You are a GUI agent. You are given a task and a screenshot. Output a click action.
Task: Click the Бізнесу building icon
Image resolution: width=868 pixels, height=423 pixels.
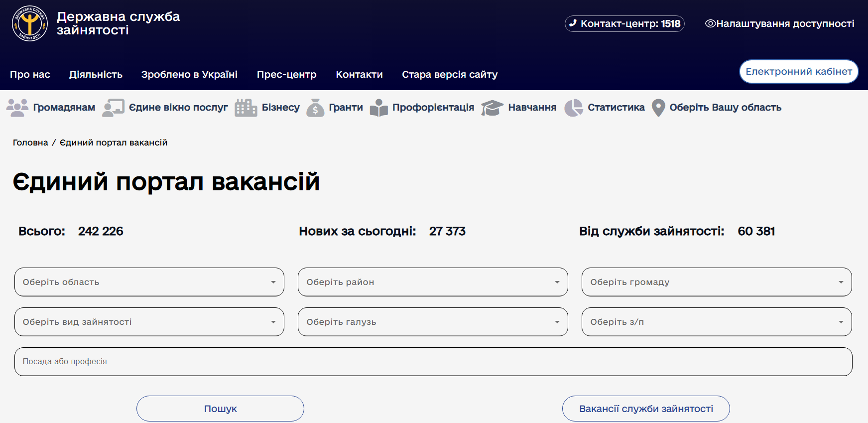[x=246, y=108]
